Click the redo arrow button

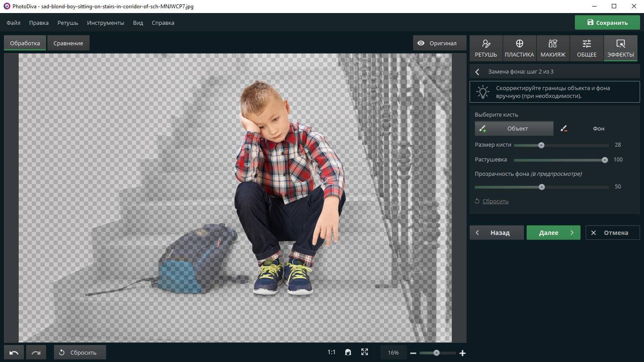click(x=36, y=352)
